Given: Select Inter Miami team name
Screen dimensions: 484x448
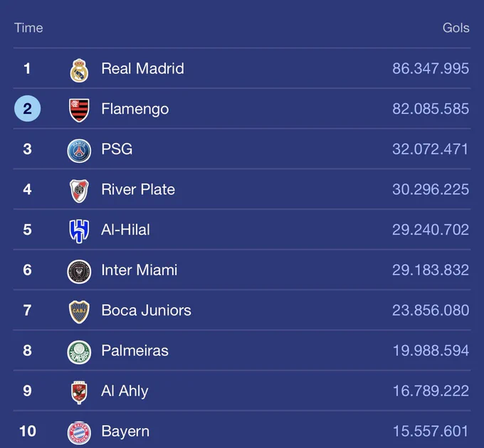Looking at the screenshot, I should click(x=140, y=270).
